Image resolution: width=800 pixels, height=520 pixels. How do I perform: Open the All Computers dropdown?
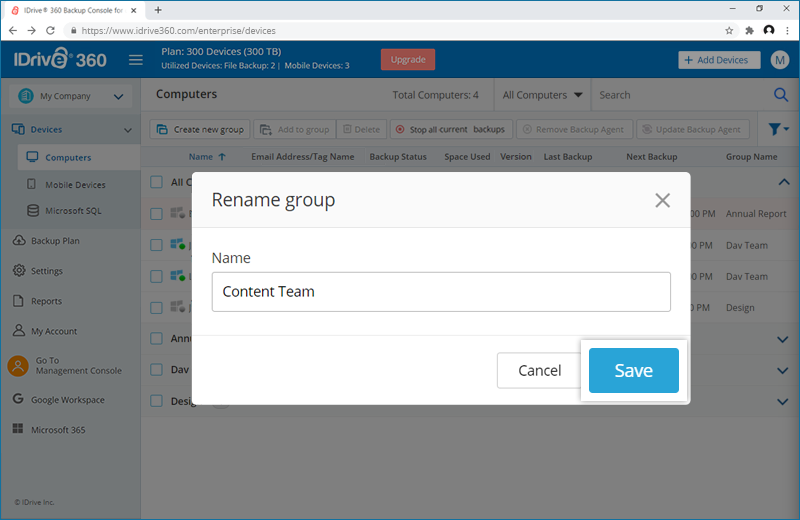(x=542, y=95)
